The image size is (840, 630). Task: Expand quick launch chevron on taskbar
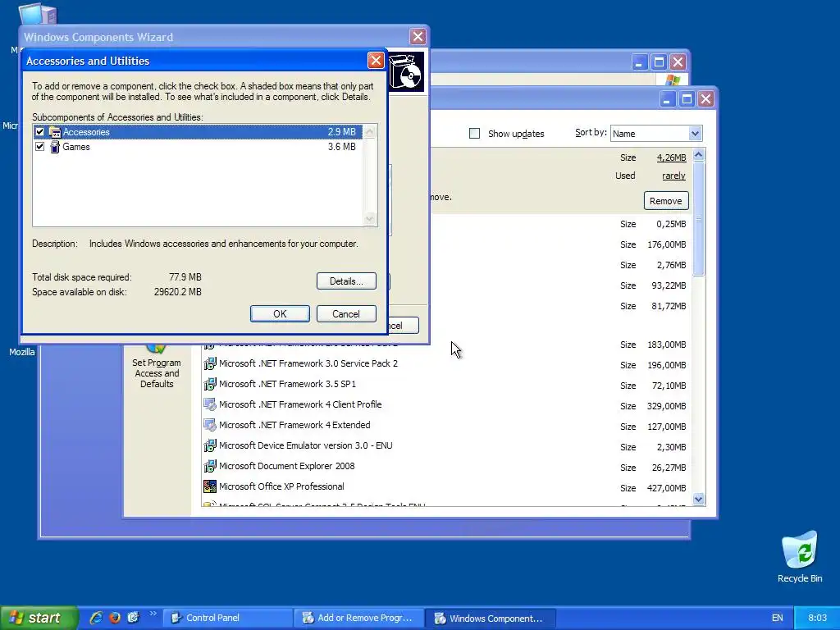pos(153,614)
